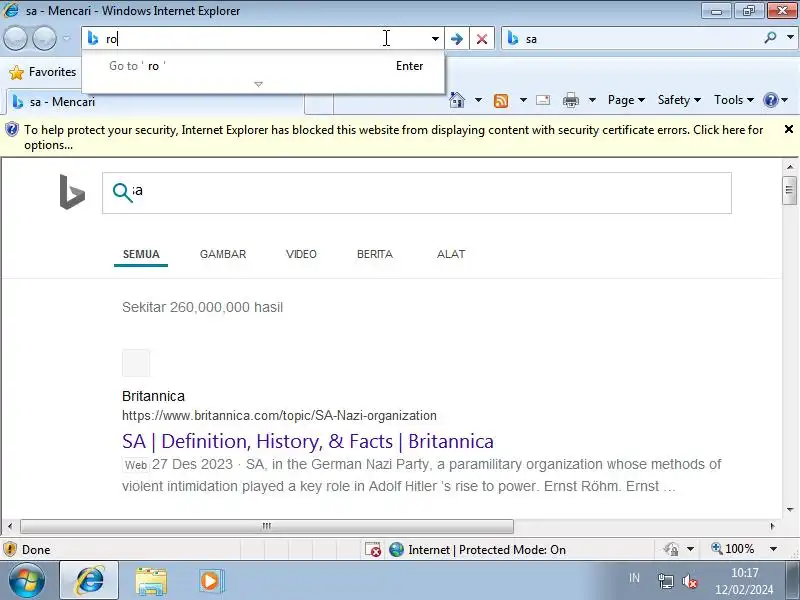Image resolution: width=800 pixels, height=600 pixels.
Task: Click the vertical scrollbar thumb
Action: click(789, 190)
